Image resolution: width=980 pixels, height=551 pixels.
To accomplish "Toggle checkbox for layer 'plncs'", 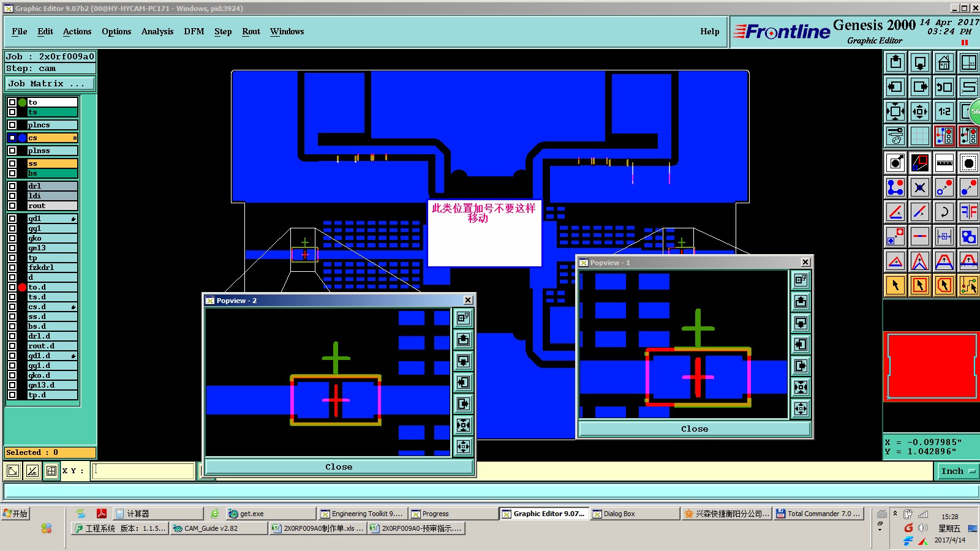I will [12, 125].
